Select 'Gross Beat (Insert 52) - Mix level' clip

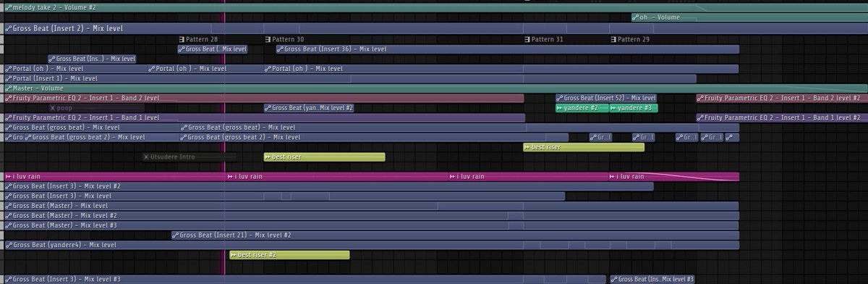point(606,98)
